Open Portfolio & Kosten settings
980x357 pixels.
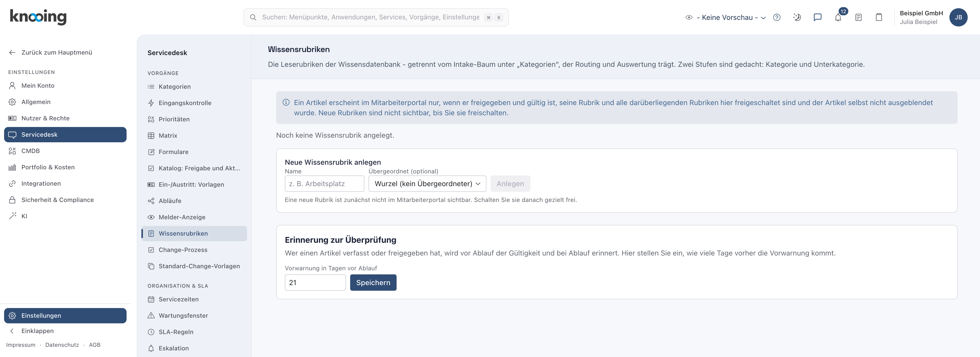pos(65,167)
